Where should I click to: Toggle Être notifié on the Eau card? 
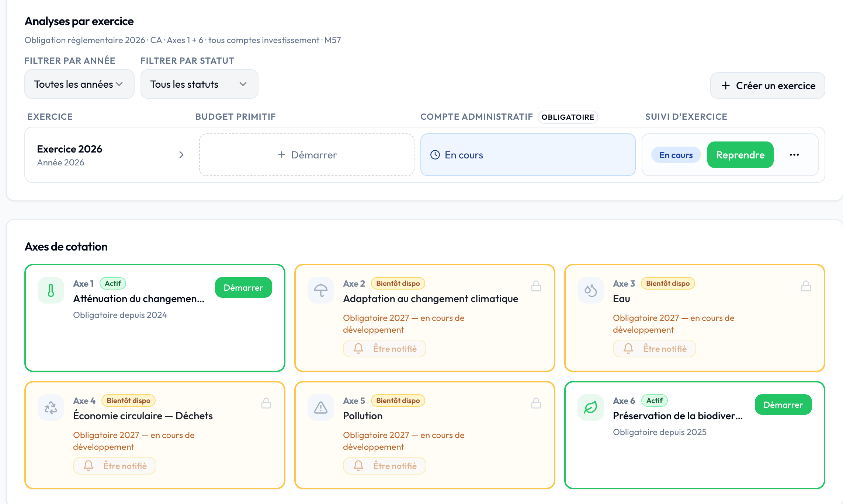coord(655,349)
